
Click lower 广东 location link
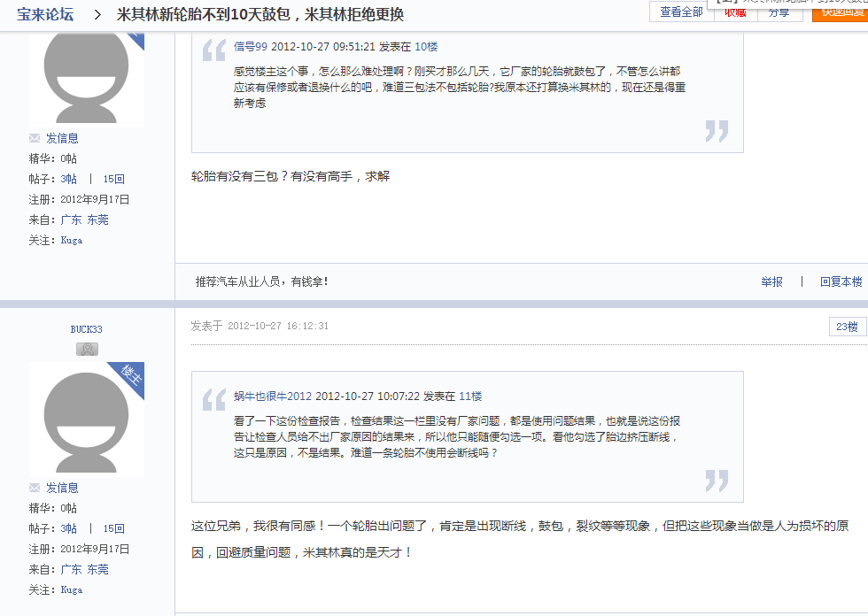[71, 570]
